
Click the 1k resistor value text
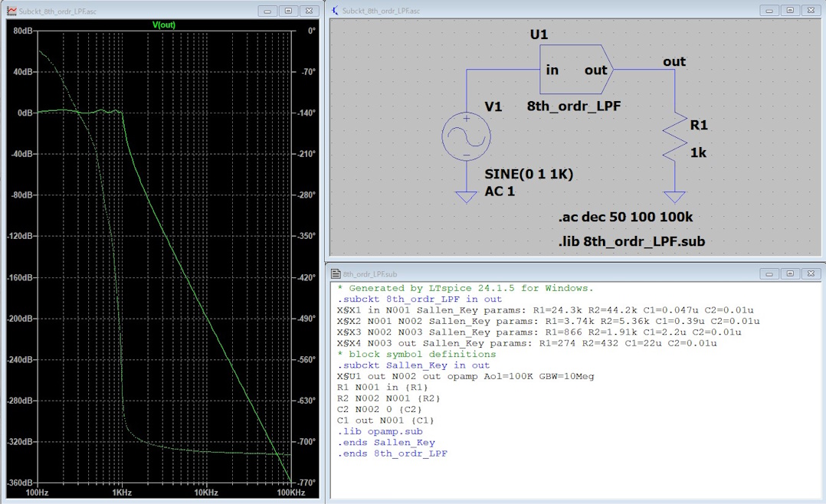coord(698,152)
